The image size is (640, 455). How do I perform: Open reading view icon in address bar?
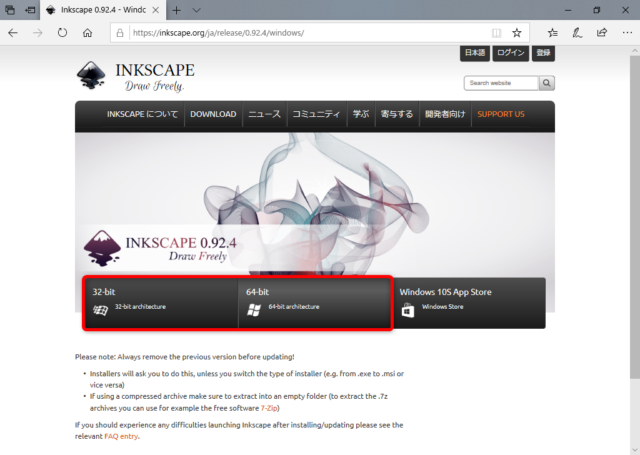(496, 33)
